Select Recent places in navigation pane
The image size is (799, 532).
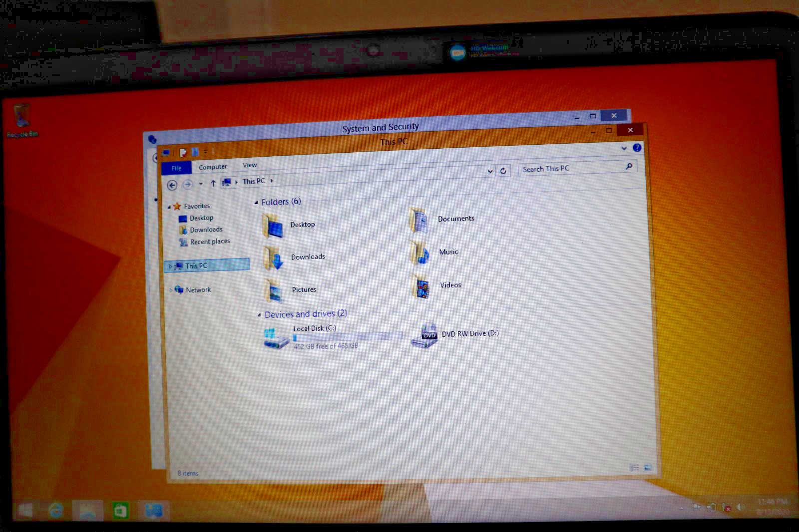click(210, 242)
